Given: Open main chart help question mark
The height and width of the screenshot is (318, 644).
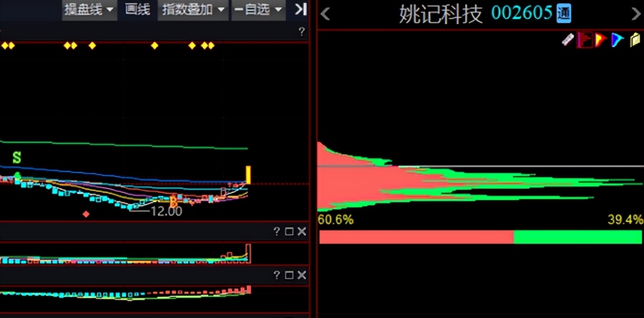Looking at the screenshot, I should point(302,32).
